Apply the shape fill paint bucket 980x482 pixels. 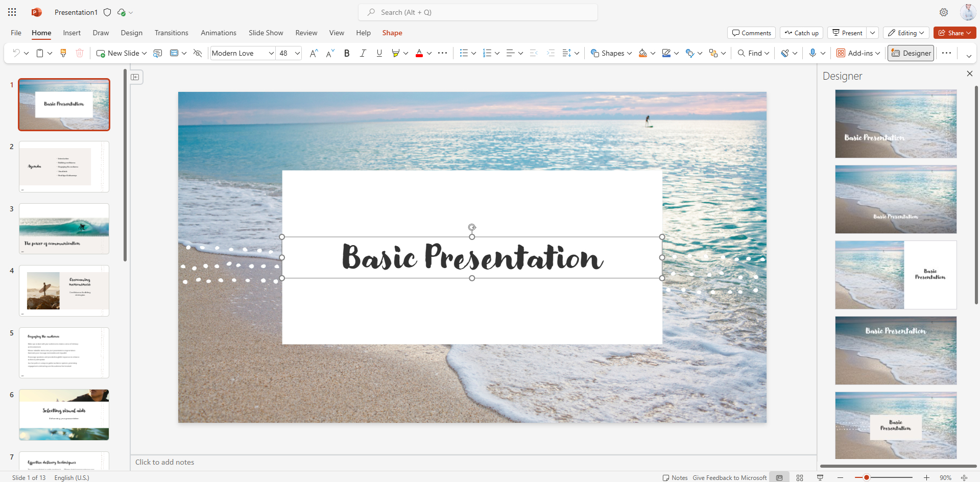[643, 53]
